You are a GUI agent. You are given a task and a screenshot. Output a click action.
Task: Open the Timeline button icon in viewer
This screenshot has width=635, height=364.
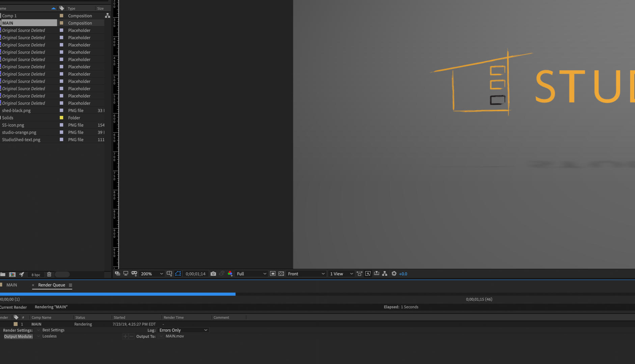coord(376,274)
